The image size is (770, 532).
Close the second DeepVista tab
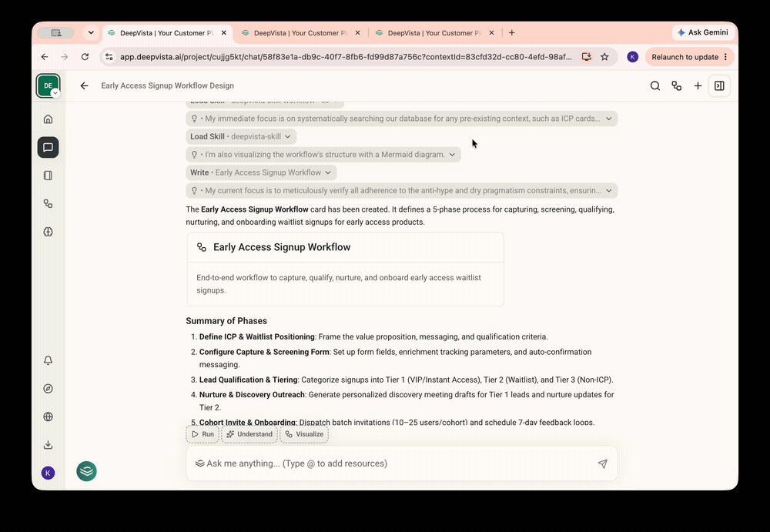point(357,33)
